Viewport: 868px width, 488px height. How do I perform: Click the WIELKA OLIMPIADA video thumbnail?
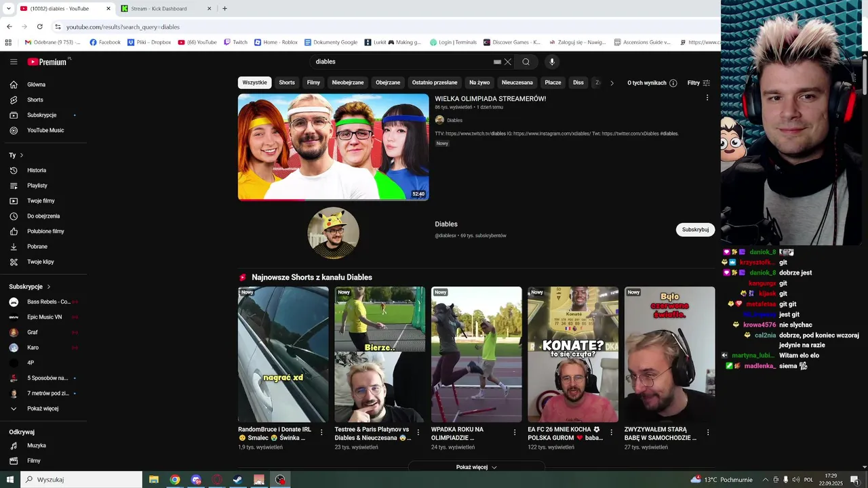coord(333,147)
